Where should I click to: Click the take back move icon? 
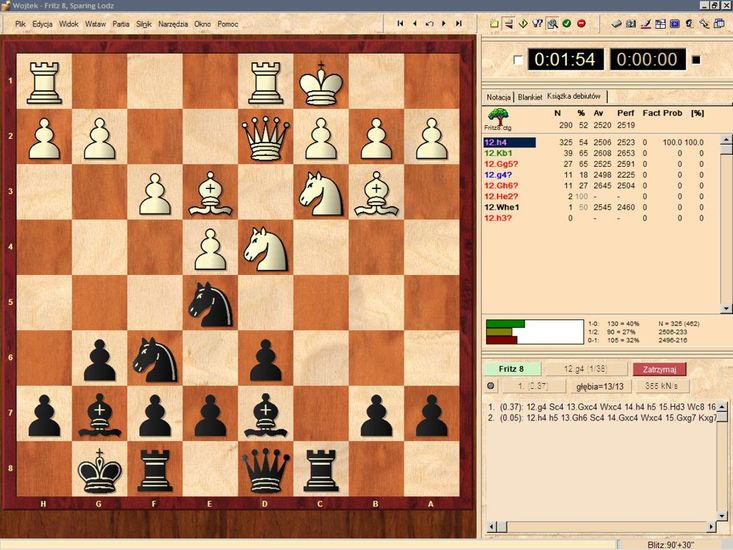[x=429, y=22]
